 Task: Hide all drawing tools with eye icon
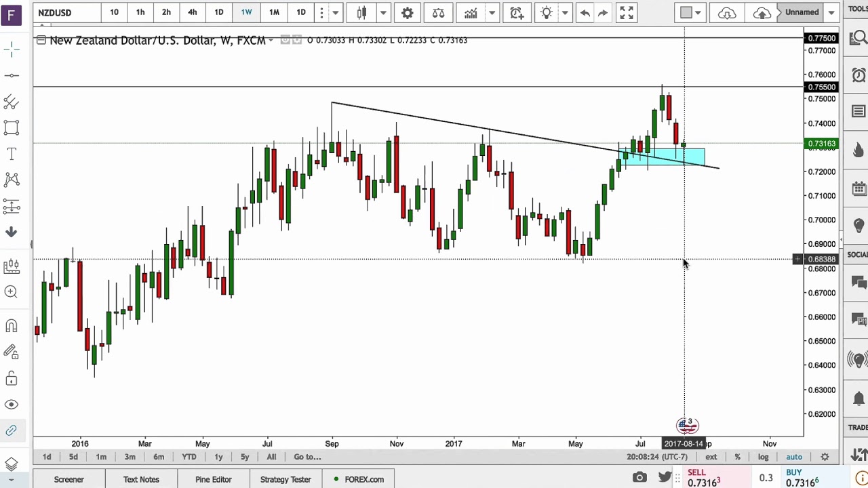pos(12,404)
